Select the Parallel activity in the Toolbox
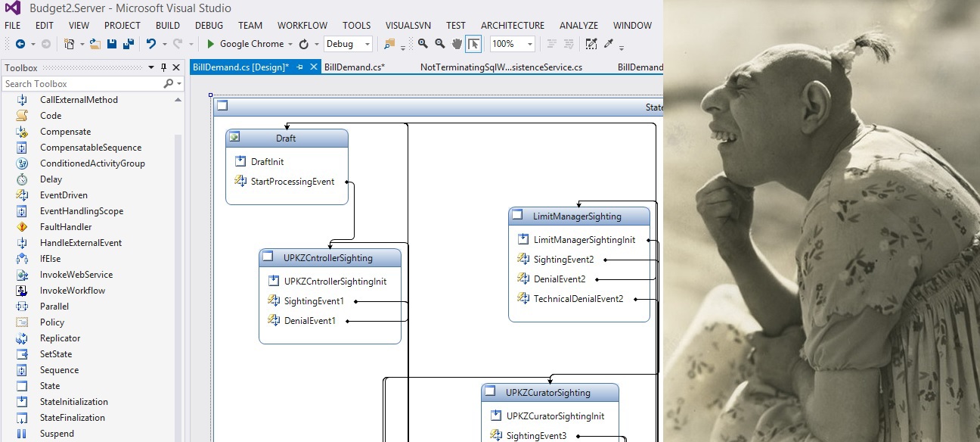The width and height of the screenshot is (980, 442). point(54,306)
